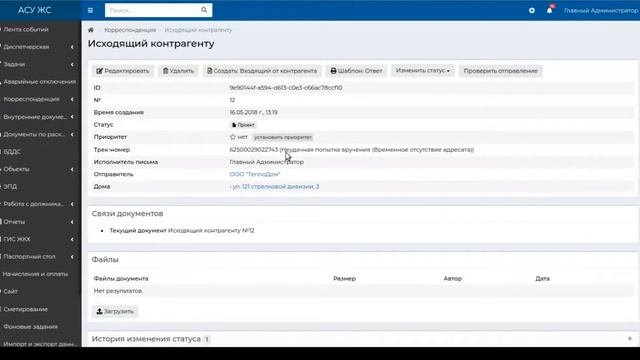This screenshot has height=360, width=640.
Task: Open the notifications bell icon
Action: [x=549, y=10]
